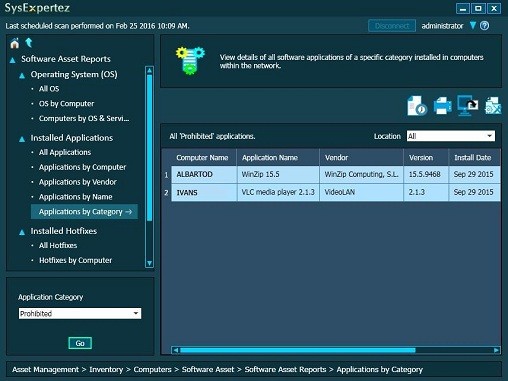Click the VideoLAN vendor cell
The width and height of the screenshot is (508, 381).
tap(361, 192)
